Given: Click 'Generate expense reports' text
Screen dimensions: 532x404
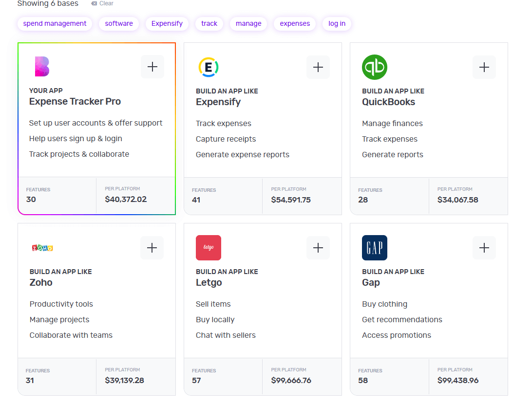Looking at the screenshot, I should point(243,155).
